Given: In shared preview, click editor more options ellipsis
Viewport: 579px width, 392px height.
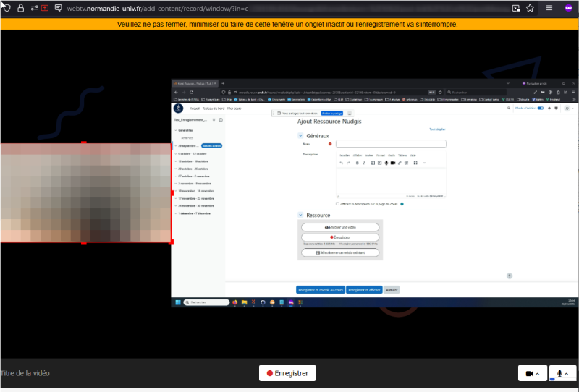Looking at the screenshot, I should click(x=424, y=163).
